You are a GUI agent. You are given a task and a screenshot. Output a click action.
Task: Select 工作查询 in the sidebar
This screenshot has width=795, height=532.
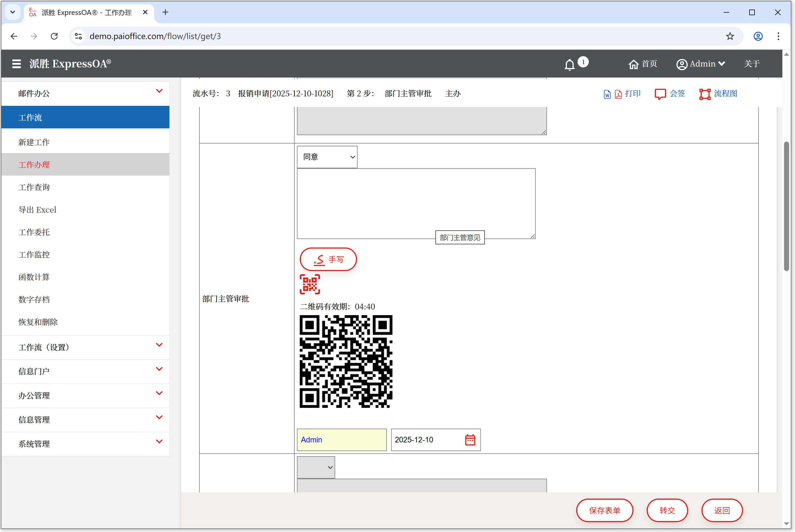point(34,187)
